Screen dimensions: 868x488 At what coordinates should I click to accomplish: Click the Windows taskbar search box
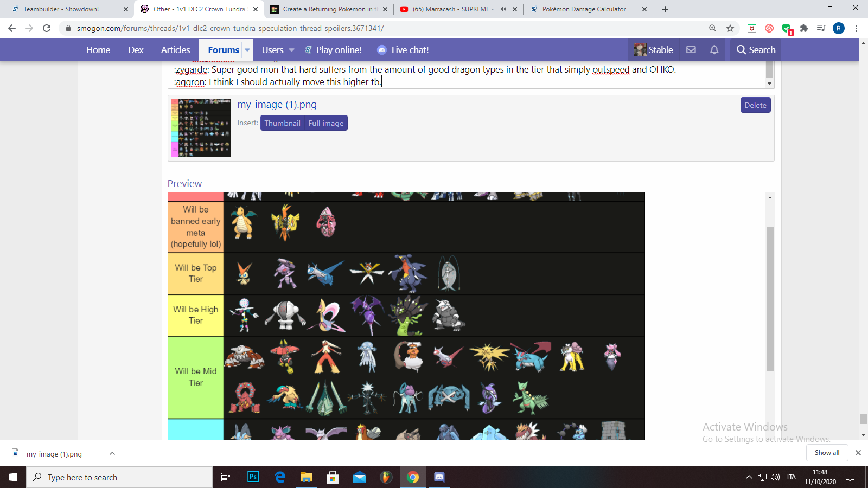(119, 477)
